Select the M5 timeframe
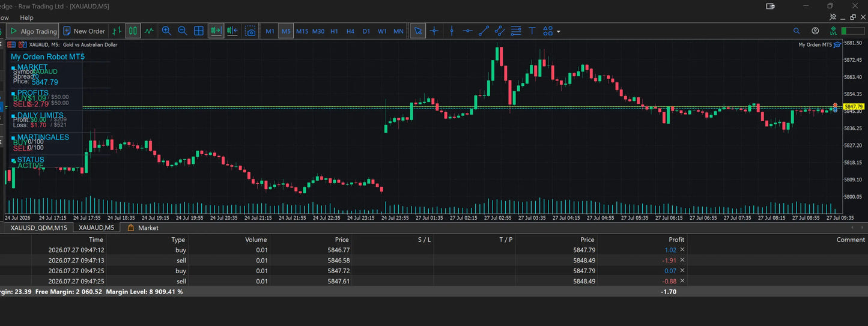 coord(286,31)
